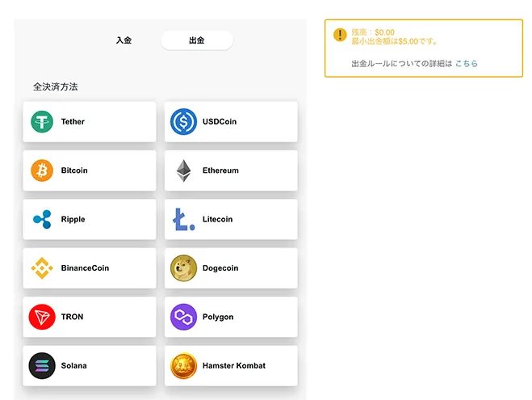The width and height of the screenshot is (532, 400).
Task: Open the Dogecoin withdrawal option
Action: click(x=231, y=268)
